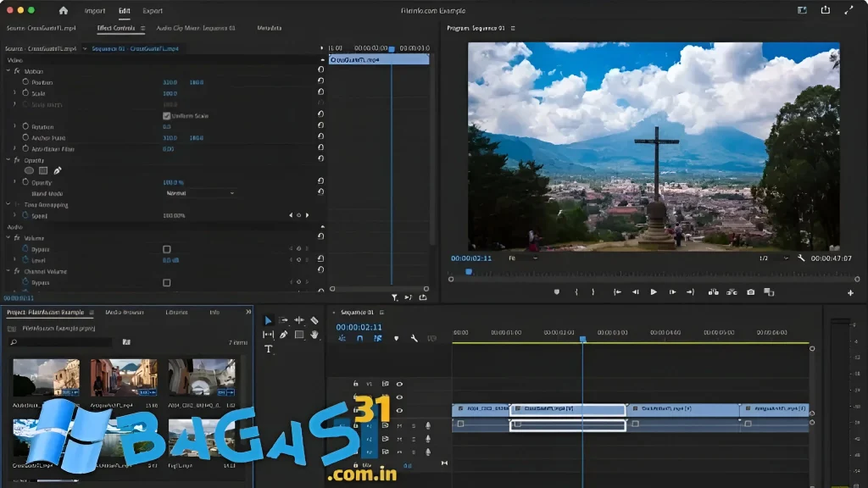The image size is (868, 488).
Task: Click the filter properties funnel icon
Action: pyautogui.click(x=395, y=297)
